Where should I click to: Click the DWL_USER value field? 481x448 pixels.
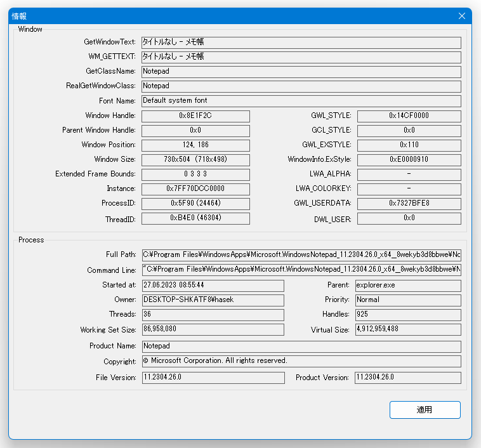[x=409, y=218]
